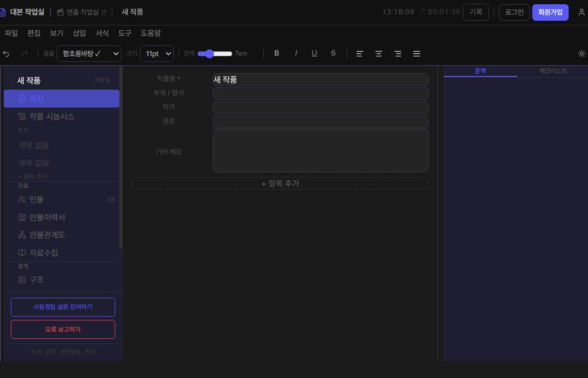Adjust the 간격 spacing slider
This screenshot has width=588, height=378.
click(x=215, y=54)
